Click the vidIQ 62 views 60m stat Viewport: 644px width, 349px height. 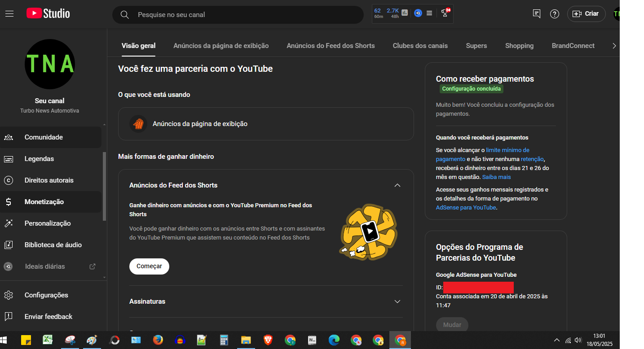378,13
